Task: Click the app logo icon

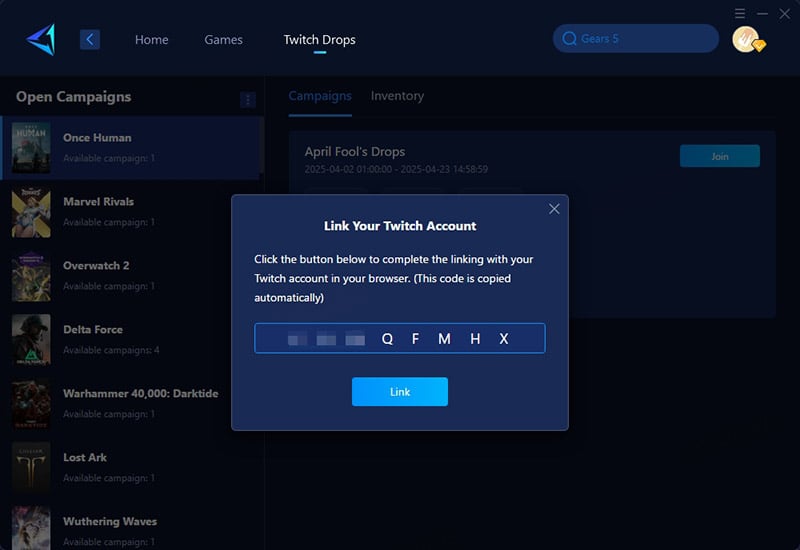Action: (41, 39)
